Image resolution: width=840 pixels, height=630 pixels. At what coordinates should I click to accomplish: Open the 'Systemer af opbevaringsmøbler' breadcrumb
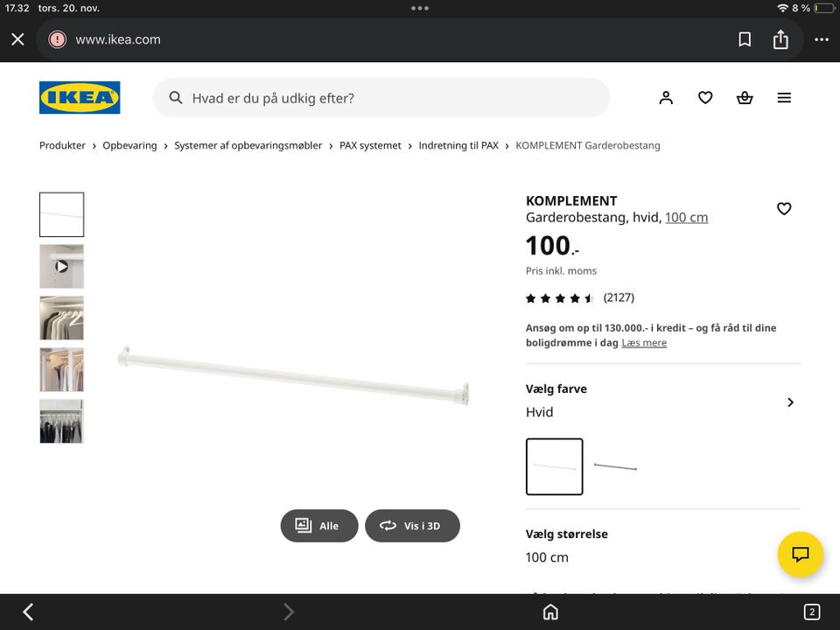click(248, 146)
